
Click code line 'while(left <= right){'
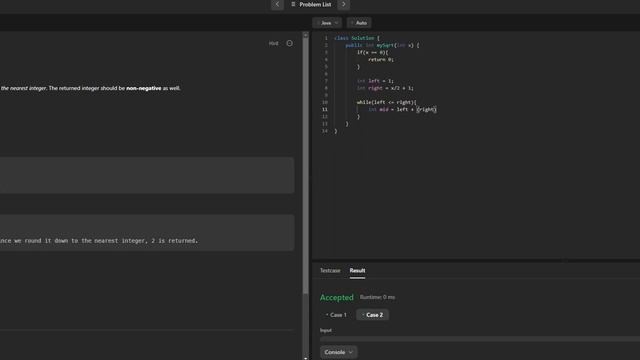[387, 102]
